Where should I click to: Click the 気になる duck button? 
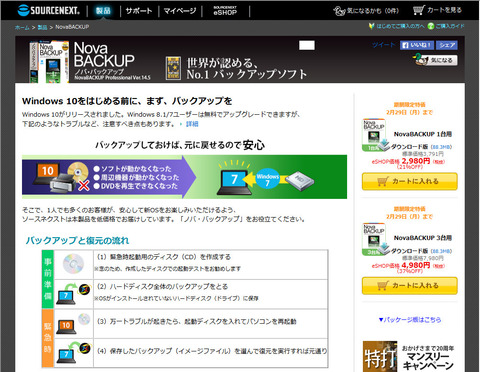435,60
